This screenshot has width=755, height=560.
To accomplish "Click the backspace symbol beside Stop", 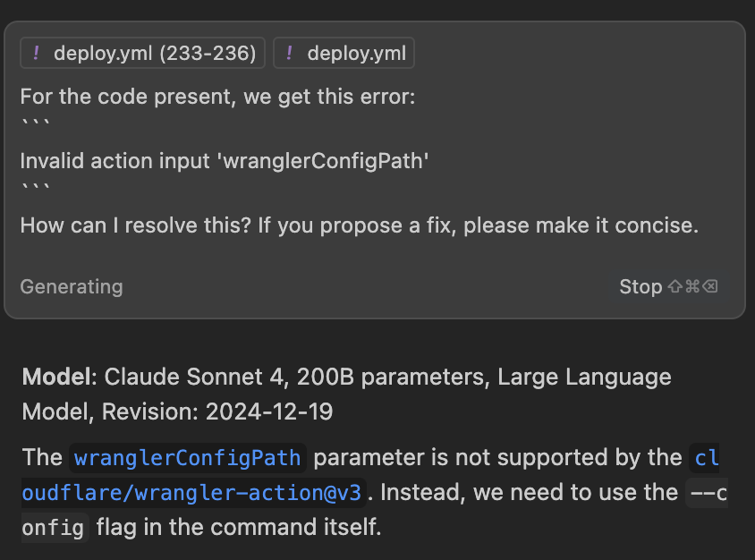I will pos(710,286).
